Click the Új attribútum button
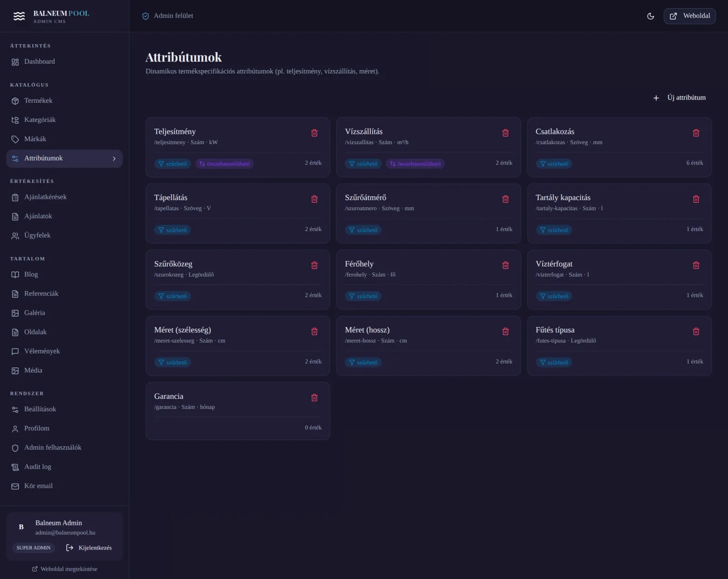The image size is (728, 579). pyautogui.click(x=679, y=98)
